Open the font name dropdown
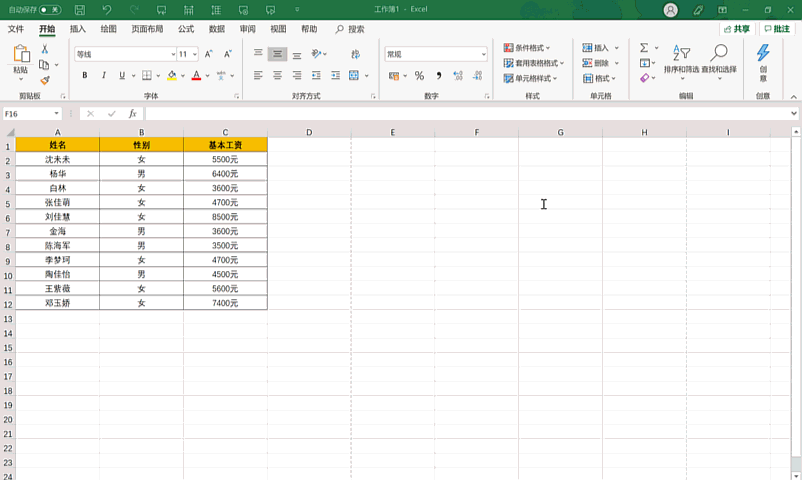Screen dimensions: 802x480 click(x=173, y=54)
